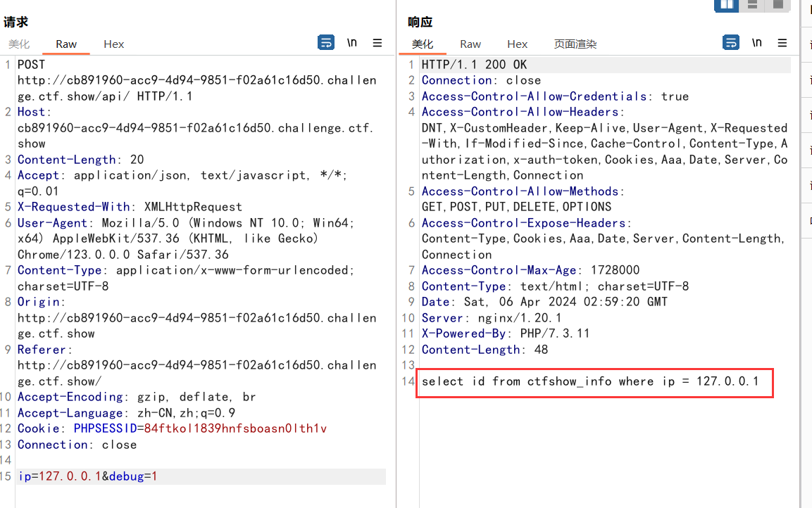Open the request 美化 (Pretty) tab

[19, 44]
